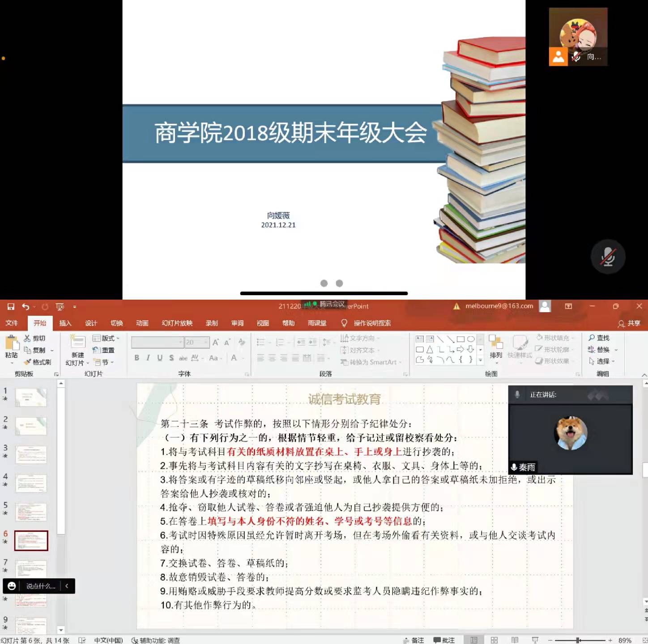Image resolution: width=648 pixels, height=644 pixels.
Task: Expand the Select (选择) dropdown in editing group
Action: point(602,361)
